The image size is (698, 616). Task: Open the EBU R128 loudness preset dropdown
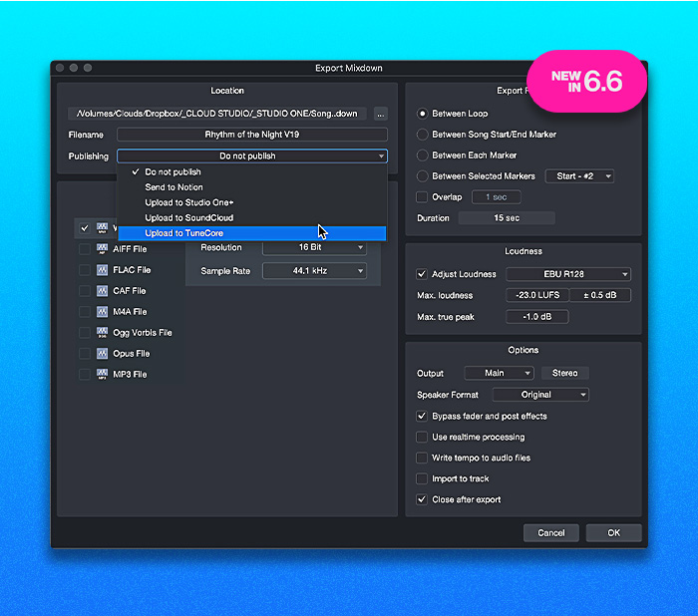pyautogui.click(x=568, y=274)
